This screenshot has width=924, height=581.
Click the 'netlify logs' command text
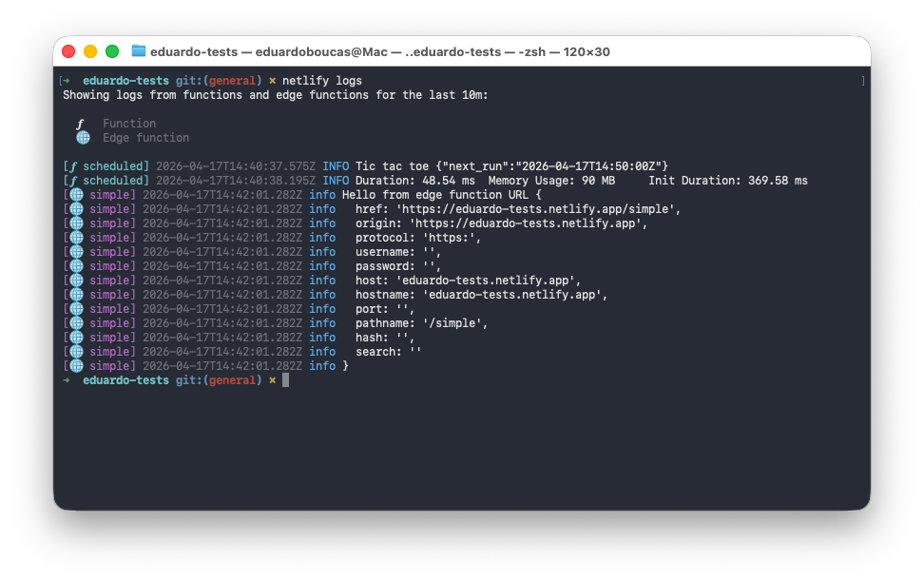click(321, 81)
